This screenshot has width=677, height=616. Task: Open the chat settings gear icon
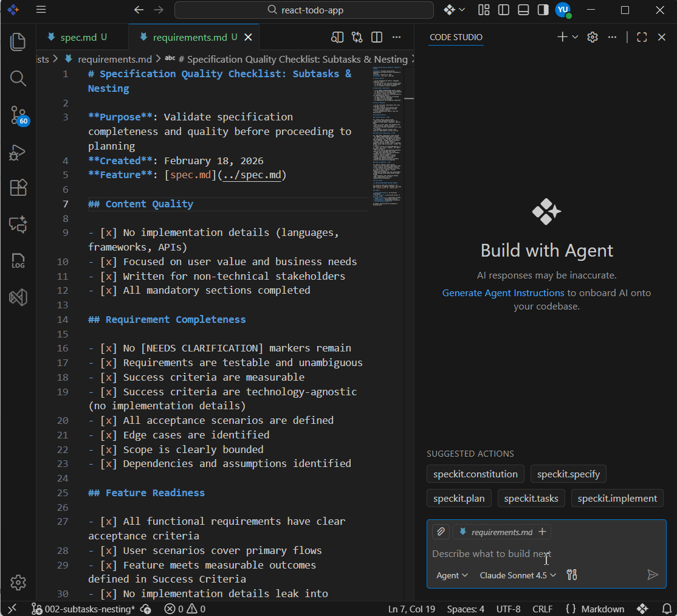pyautogui.click(x=593, y=37)
